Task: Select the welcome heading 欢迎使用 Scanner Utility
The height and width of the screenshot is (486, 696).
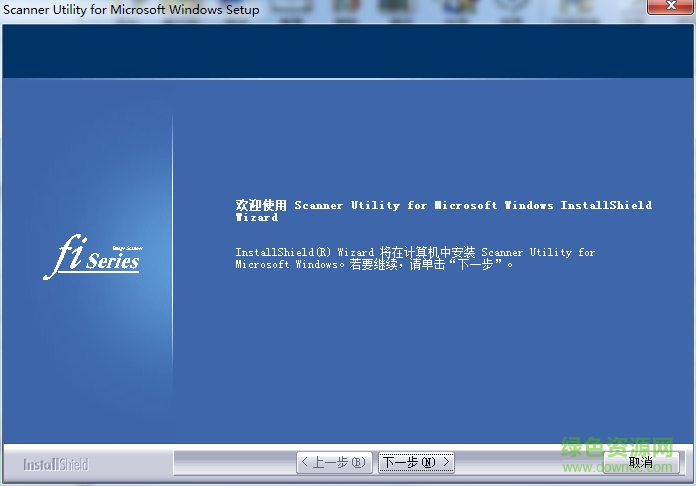Action: 443,211
